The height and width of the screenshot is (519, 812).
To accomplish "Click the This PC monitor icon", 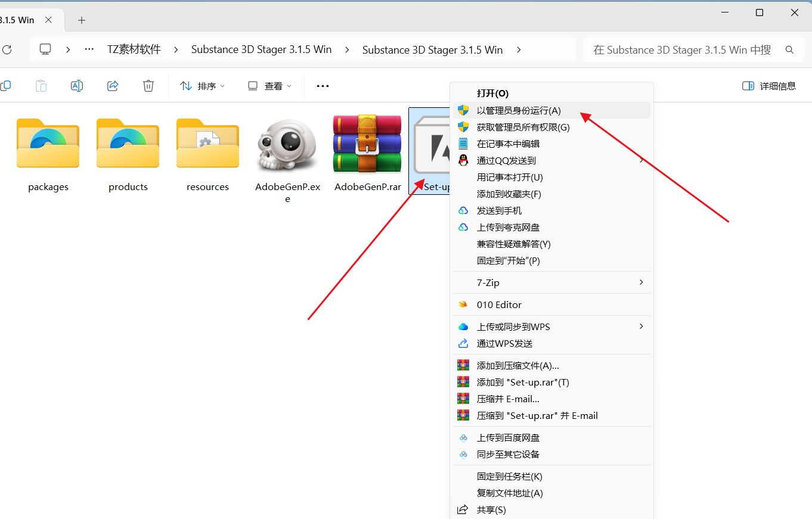I will click(45, 49).
